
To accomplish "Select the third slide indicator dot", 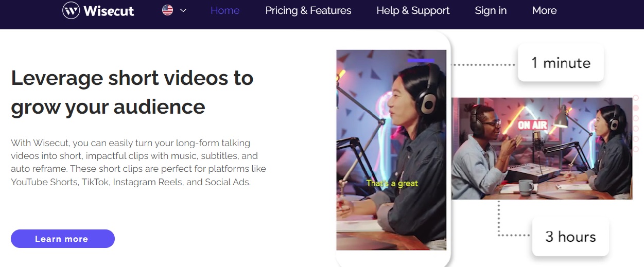I will coord(636,118).
